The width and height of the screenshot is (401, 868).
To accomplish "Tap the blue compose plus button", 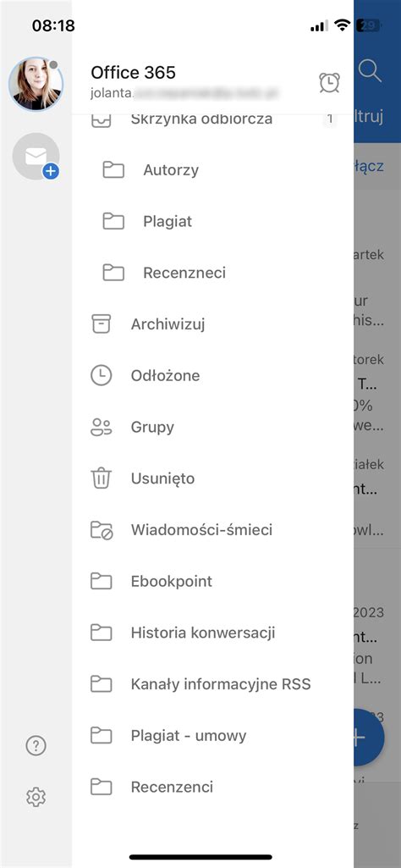I will pyautogui.click(x=368, y=738).
